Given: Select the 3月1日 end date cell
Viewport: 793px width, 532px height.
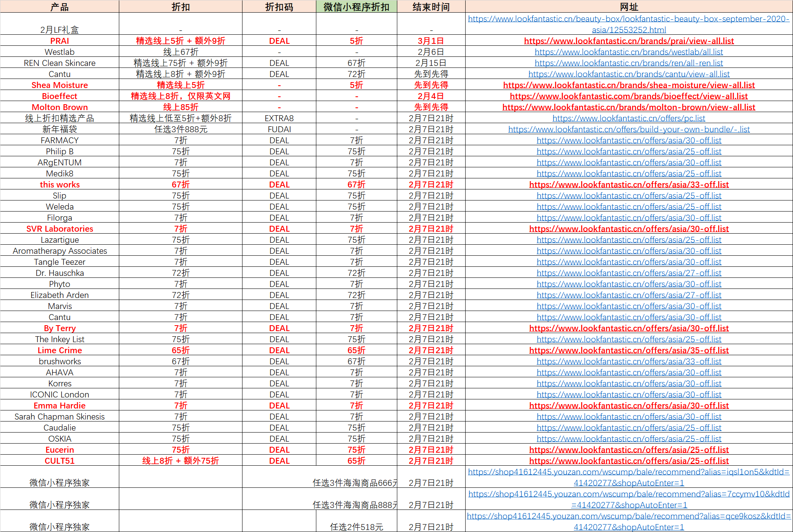Looking at the screenshot, I should click(431, 41).
